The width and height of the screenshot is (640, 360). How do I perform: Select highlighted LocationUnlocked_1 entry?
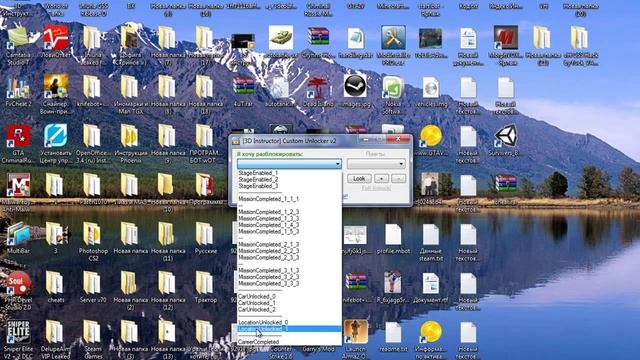click(x=289, y=329)
